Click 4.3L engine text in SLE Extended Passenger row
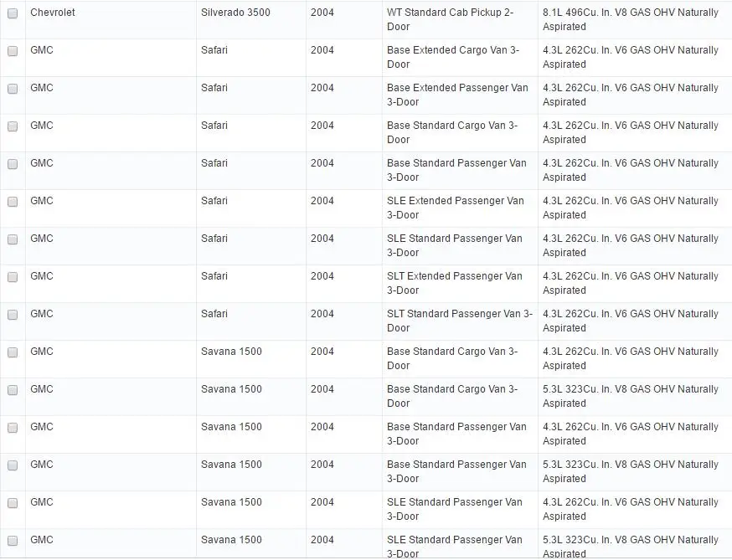Image resolution: width=732 pixels, height=560 pixels. (x=630, y=208)
